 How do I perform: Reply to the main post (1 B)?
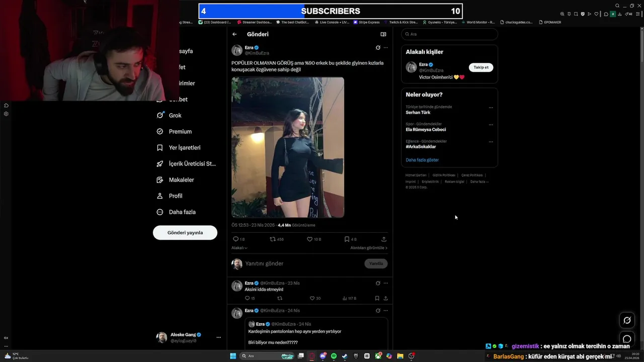[x=238, y=239]
